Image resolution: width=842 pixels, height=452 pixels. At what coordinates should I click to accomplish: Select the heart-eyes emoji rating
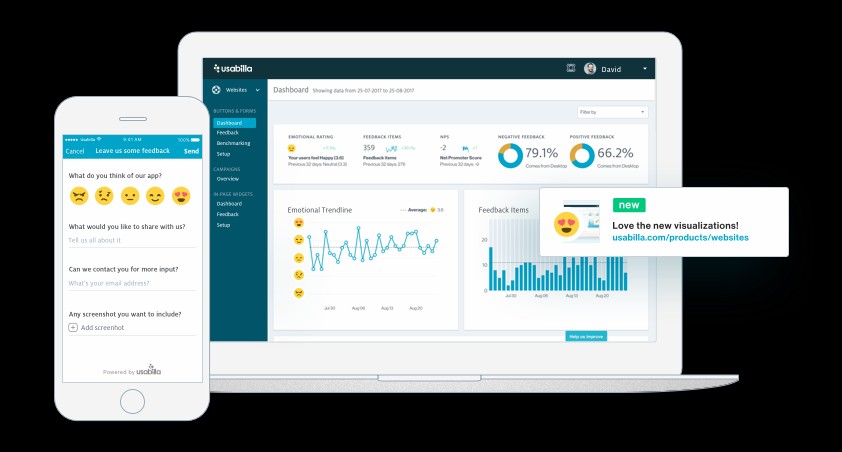click(181, 196)
